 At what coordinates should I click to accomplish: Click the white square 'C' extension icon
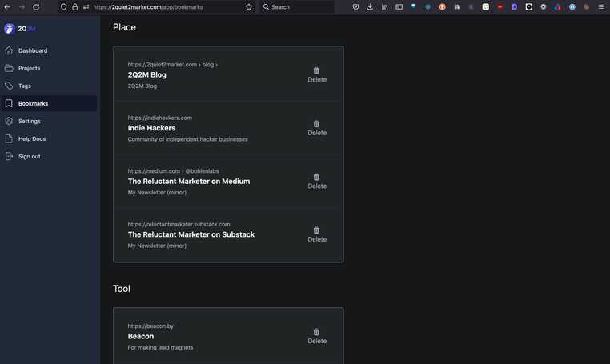485,7
